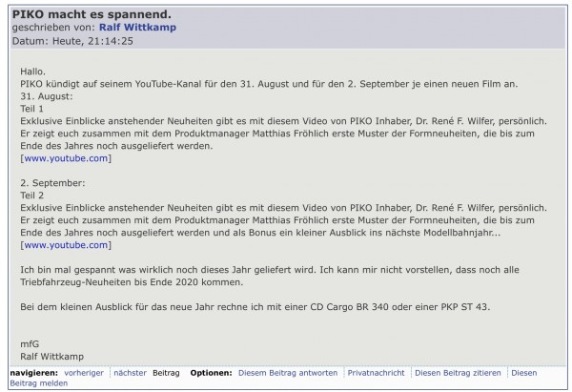Click Diesem Beitrag antworten
Image resolution: width=572 pixels, height=392 pixels.
coord(288,372)
